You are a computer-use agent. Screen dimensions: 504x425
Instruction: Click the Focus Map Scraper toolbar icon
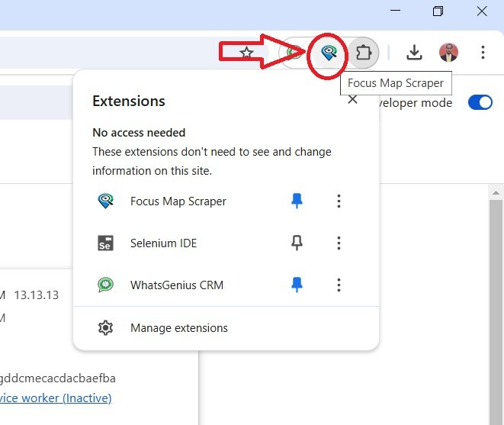(x=329, y=52)
